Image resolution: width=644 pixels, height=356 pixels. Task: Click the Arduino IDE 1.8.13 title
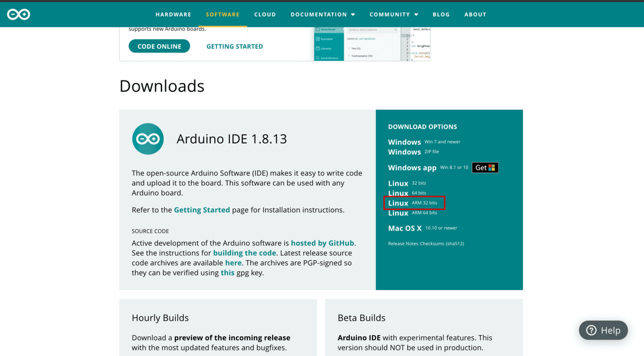(232, 139)
